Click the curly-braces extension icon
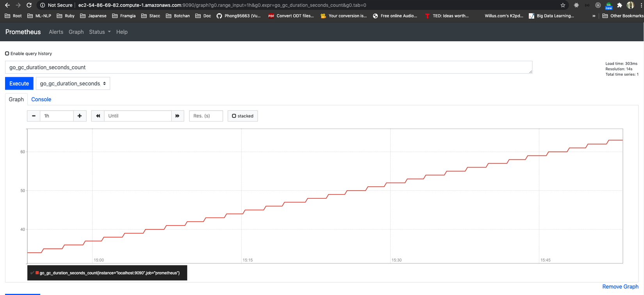 coord(587,5)
